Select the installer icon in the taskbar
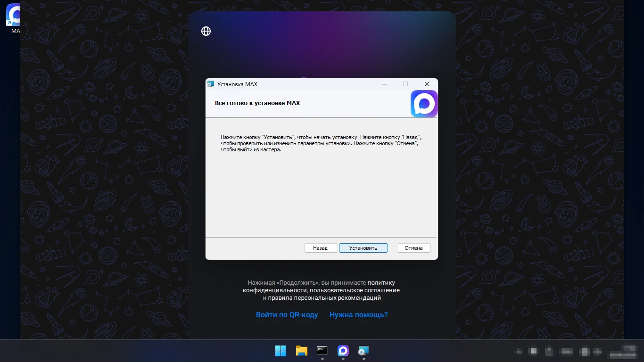644x362 pixels. pos(363,351)
